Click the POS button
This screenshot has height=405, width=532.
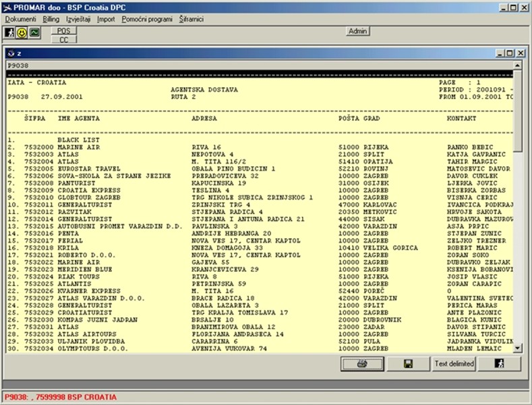pos(64,31)
